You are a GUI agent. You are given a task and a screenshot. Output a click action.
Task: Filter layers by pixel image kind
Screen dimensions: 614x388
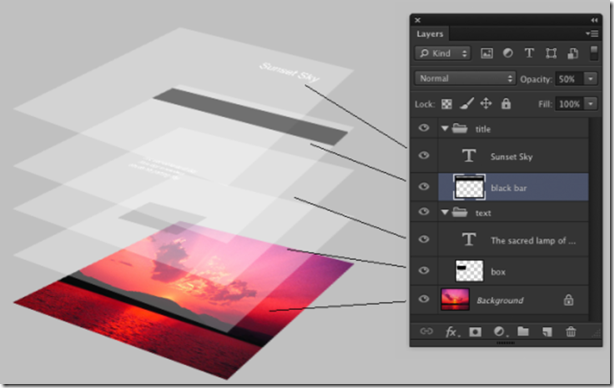pyautogui.click(x=487, y=53)
